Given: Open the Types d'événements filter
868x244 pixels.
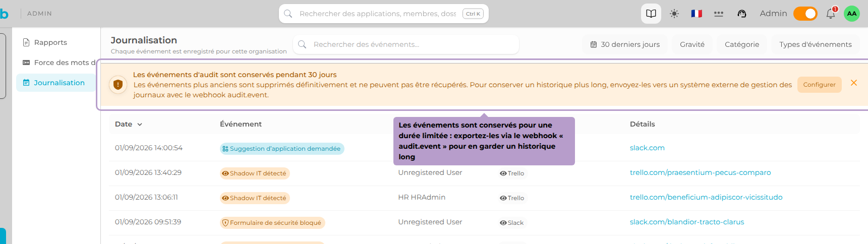Looking at the screenshot, I should tap(815, 44).
